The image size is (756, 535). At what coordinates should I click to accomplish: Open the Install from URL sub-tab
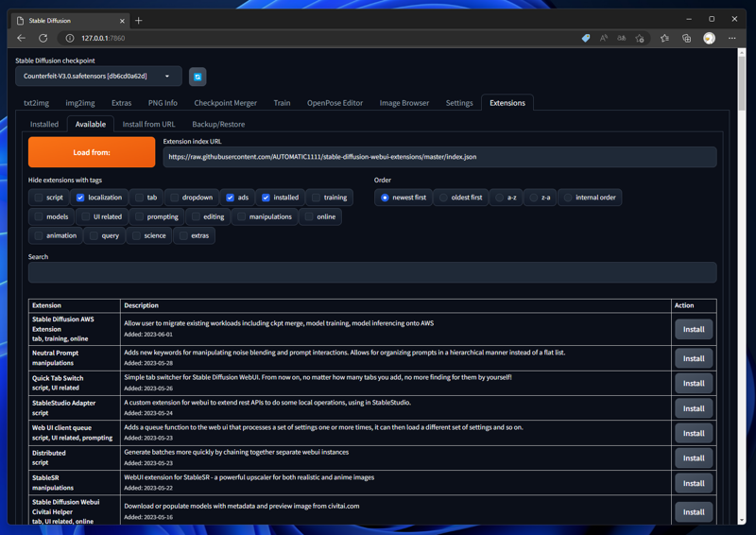pos(148,124)
